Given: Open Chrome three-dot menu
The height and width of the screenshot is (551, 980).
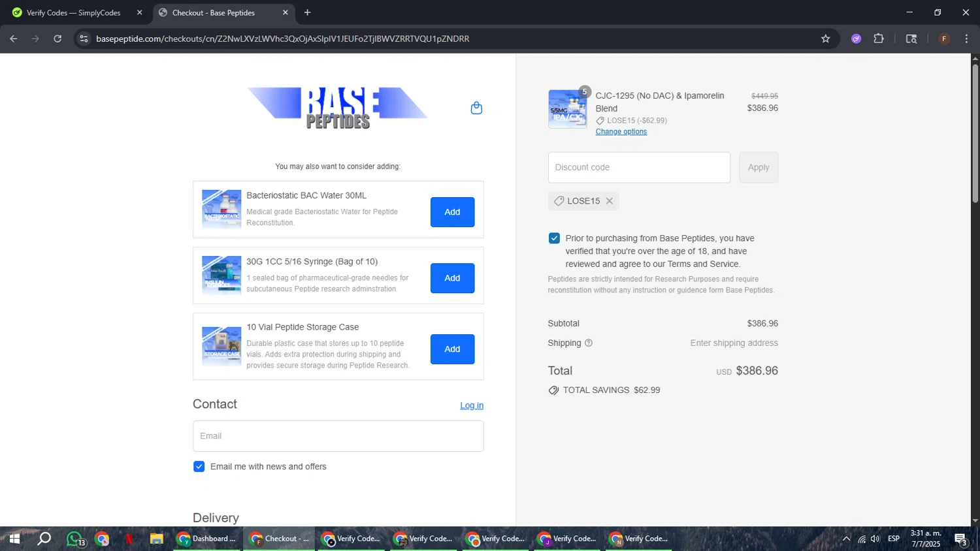Looking at the screenshot, I should 966,39.
